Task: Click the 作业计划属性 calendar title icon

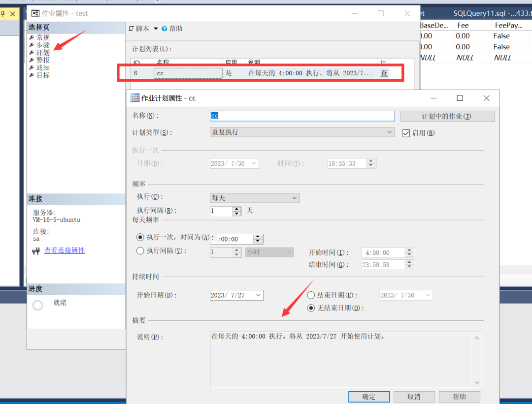Action: click(x=135, y=98)
